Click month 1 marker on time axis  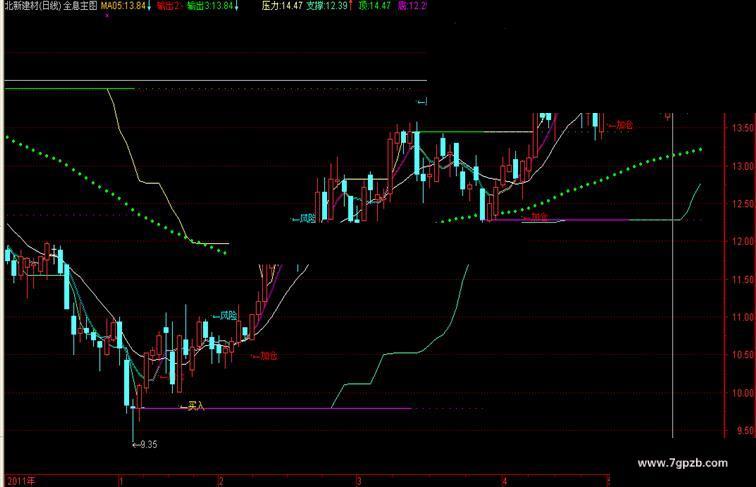(x=121, y=481)
